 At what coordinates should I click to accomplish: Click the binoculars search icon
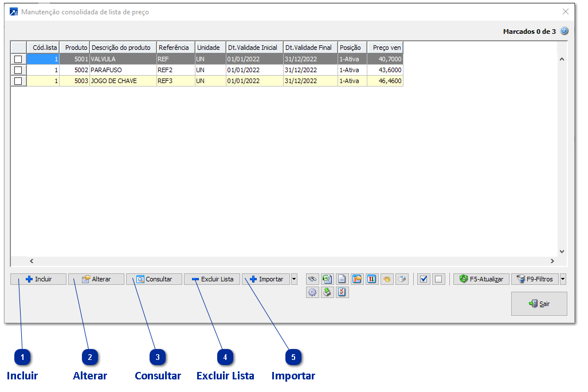312,279
